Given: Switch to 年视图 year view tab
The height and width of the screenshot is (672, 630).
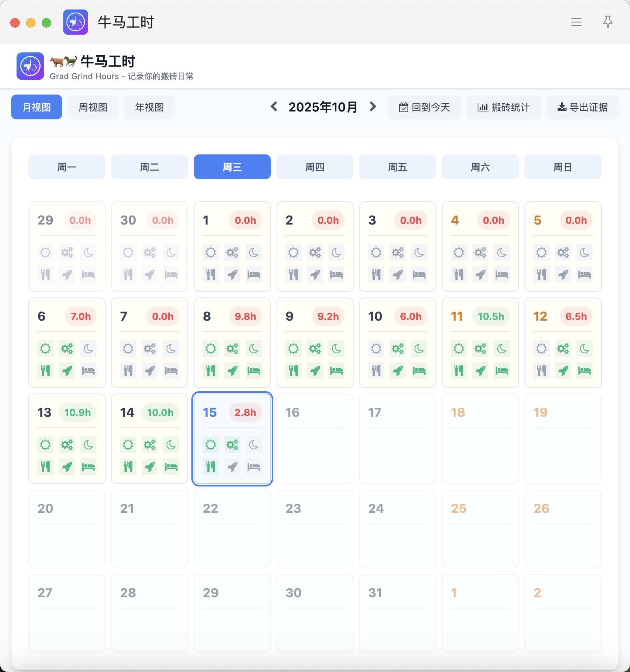Looking at the screenshot, I should point(150,107).
